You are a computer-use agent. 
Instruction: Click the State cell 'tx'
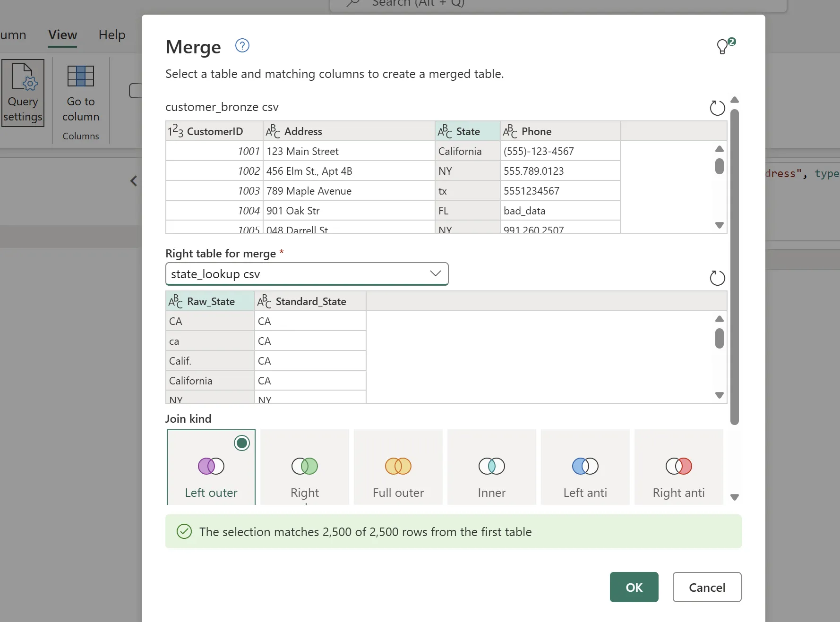click(468, 191)
